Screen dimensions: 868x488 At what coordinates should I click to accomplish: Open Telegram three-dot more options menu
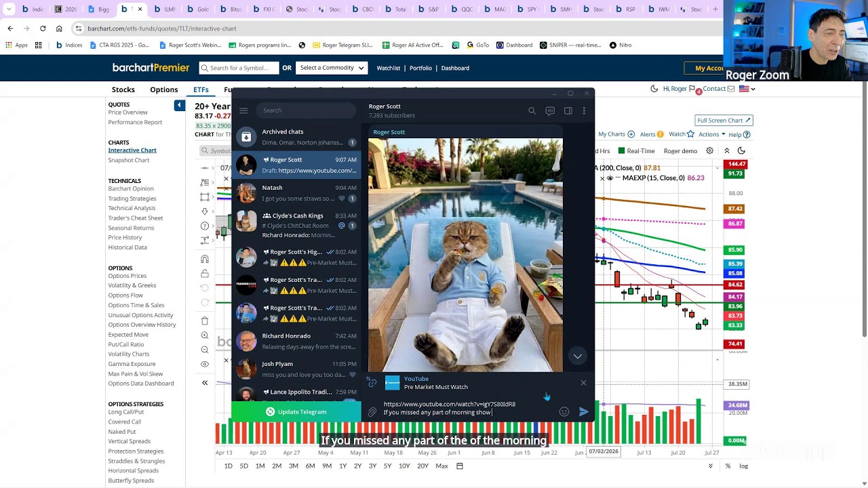pyautogui.click(x=584, y=110)
